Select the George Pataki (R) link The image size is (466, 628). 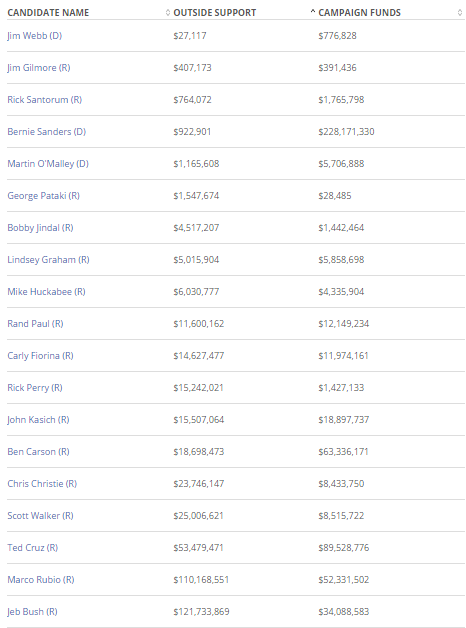[x=43, y=196]
